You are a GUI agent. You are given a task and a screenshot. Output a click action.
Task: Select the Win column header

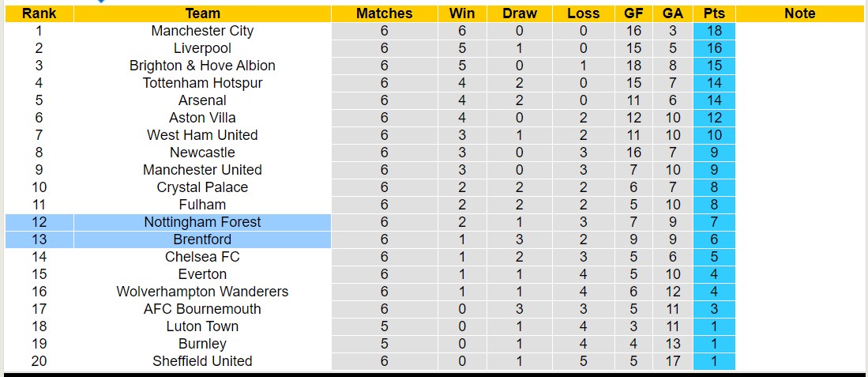pyautogui.click(x=462, y=13)
